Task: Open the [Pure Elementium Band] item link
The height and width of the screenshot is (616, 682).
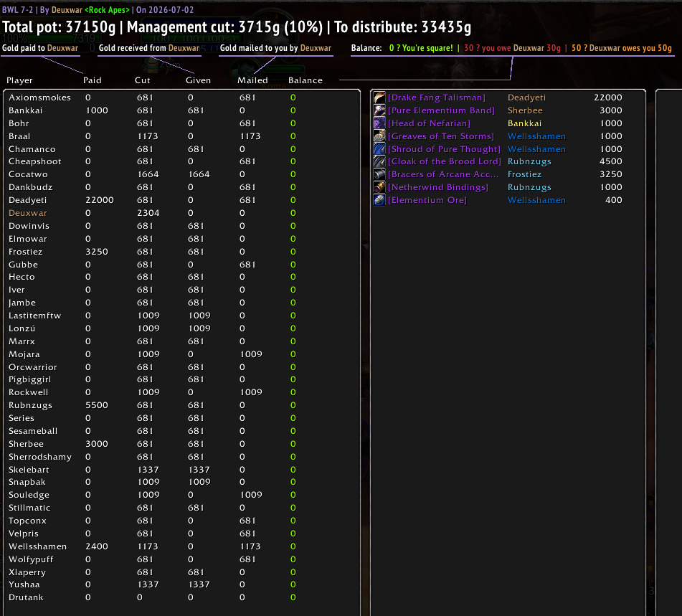Action: click(x=441, y=110)
